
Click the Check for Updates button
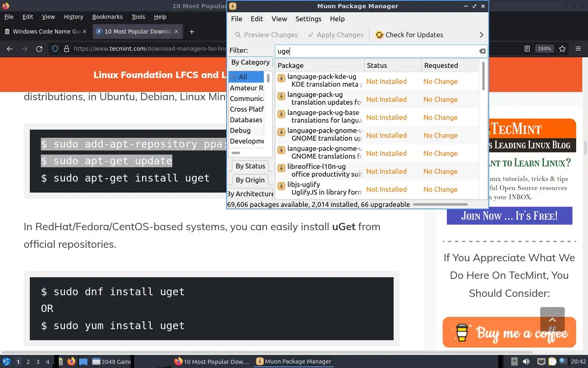(409, 35)
